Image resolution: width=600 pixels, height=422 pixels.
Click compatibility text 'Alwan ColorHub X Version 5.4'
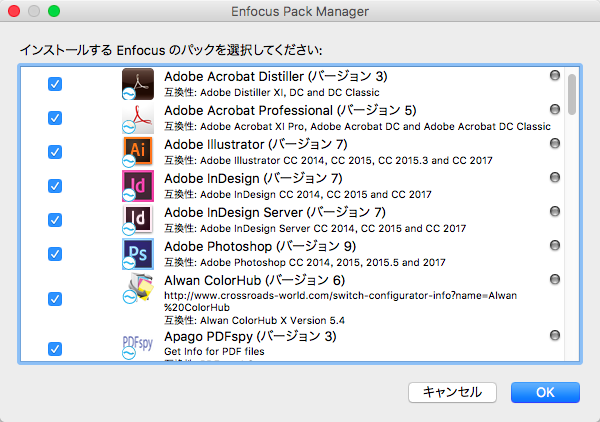[272, 320]
